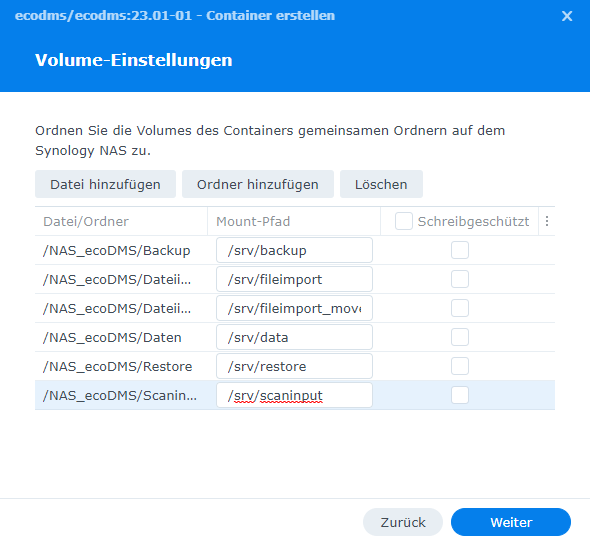Screen dimensions: 590x542
Task: Tick read-only box for /srv/data row
Action: (x=460, y=337)
